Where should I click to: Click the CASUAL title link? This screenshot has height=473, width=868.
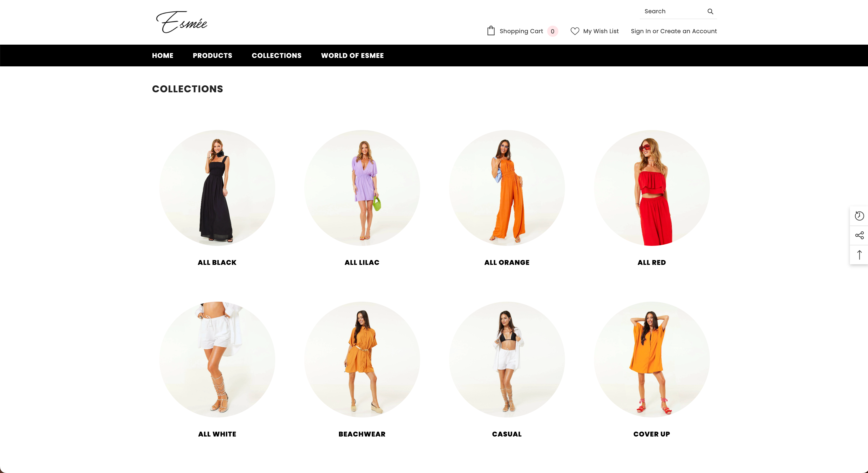(x=507, y=434)
